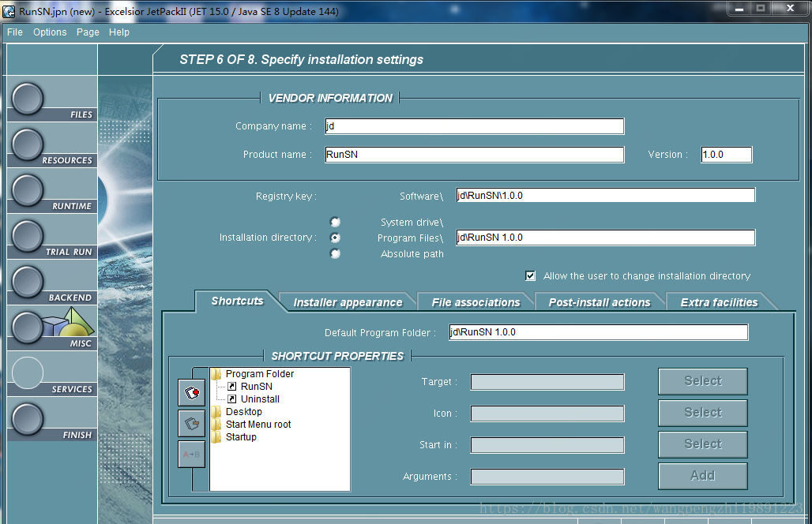Open the Help menu
Viewport: 812px width, 524px height.
pyautogui.click(x=119, y=32)
